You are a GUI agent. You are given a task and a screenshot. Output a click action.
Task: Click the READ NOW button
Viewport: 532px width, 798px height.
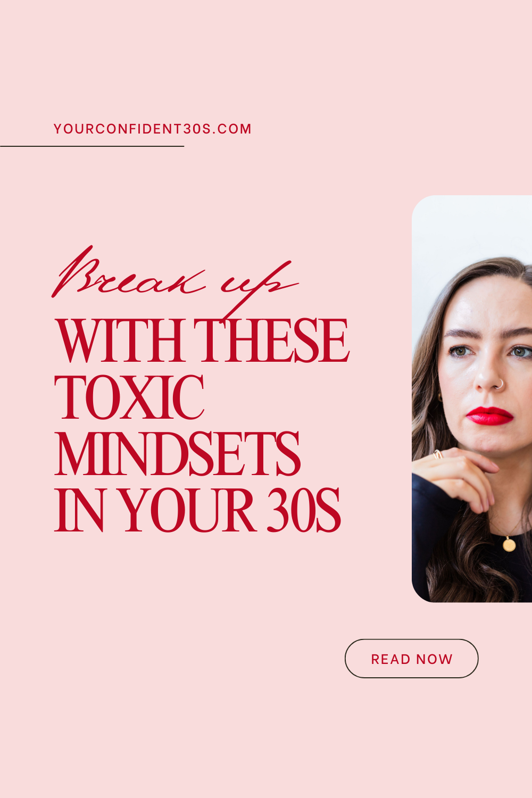click(x=411, y=659)
